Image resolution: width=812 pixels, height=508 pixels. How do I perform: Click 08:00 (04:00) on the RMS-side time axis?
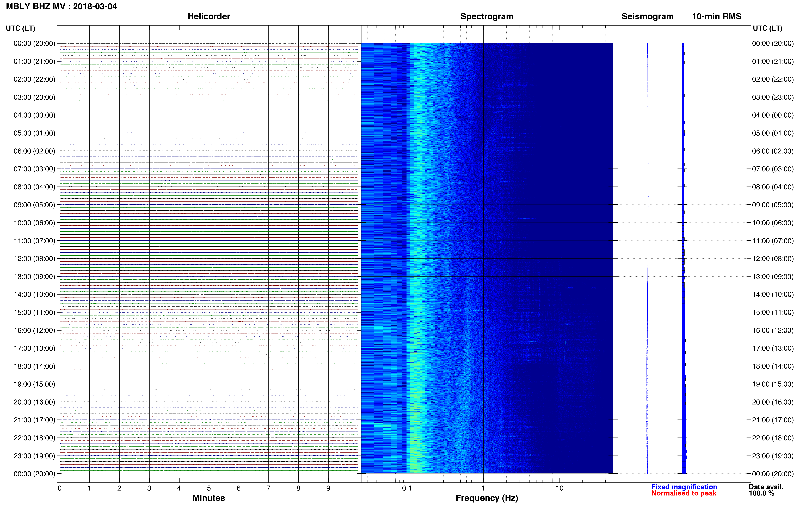[x=773, y=187]
